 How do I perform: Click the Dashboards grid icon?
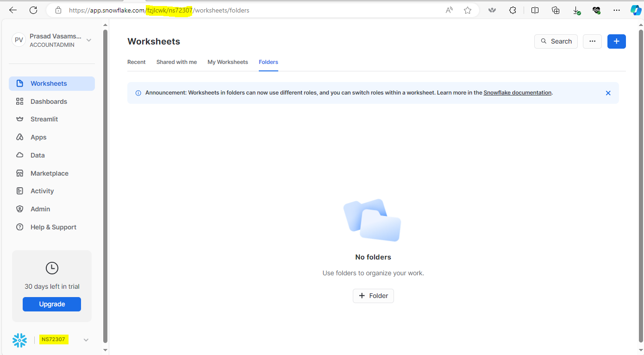[x=19, y=101]
